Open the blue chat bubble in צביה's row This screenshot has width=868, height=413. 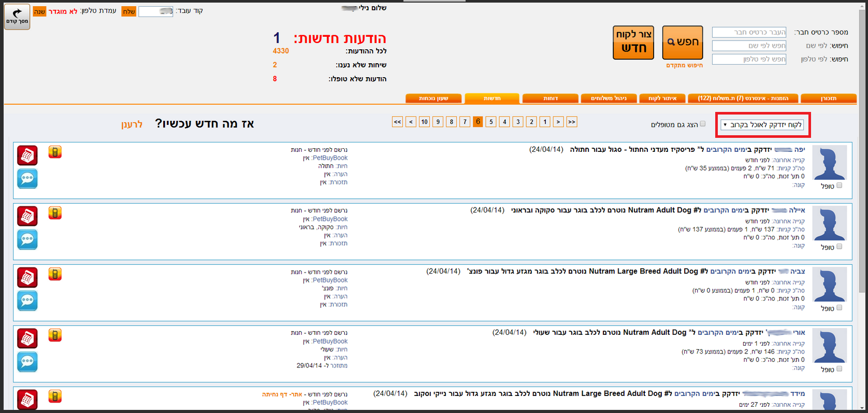tap(27, 301)
